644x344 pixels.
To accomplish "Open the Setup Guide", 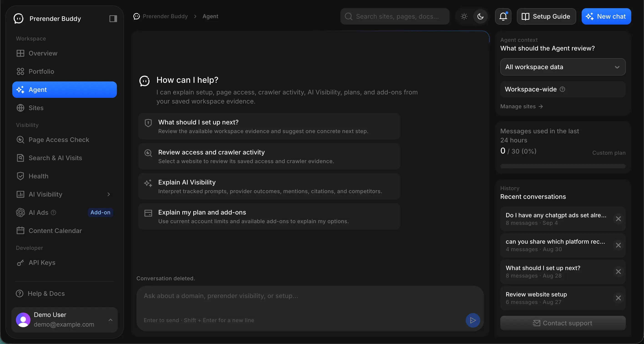I will click(546, 17).
